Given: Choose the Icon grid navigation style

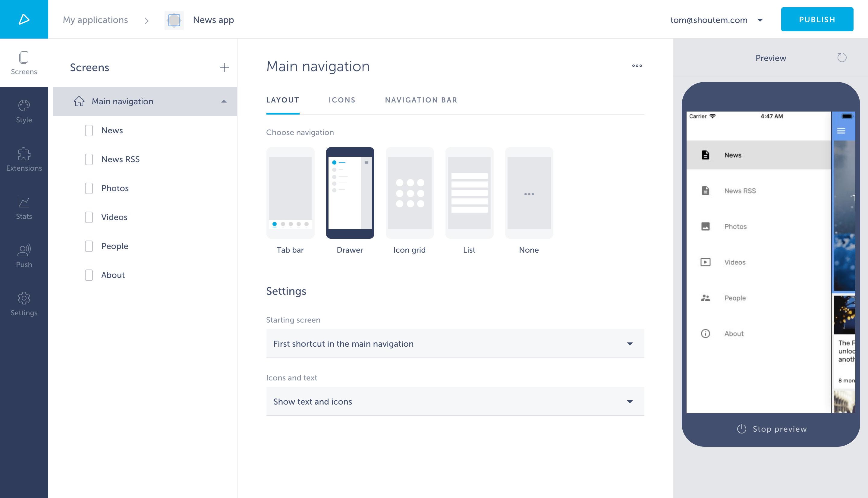Looking at the screenshot, I should (409, 193).
